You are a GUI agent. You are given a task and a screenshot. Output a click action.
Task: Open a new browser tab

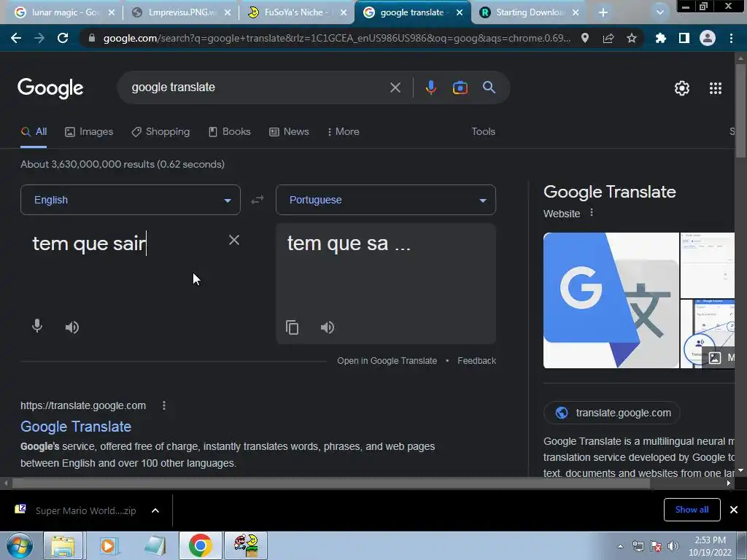(x=603, y=12)
